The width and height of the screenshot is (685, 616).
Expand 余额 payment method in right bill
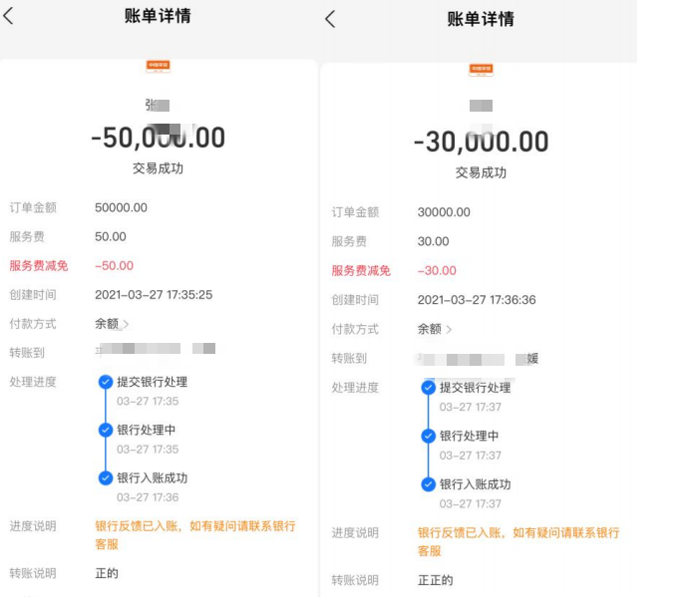point(435,329)
